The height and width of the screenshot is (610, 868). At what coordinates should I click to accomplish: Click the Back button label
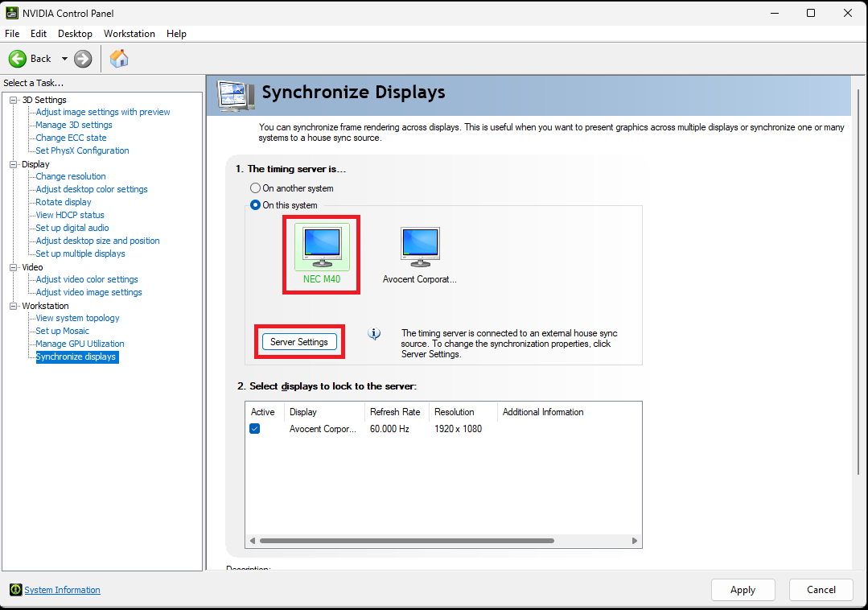[x=40, y=59]
